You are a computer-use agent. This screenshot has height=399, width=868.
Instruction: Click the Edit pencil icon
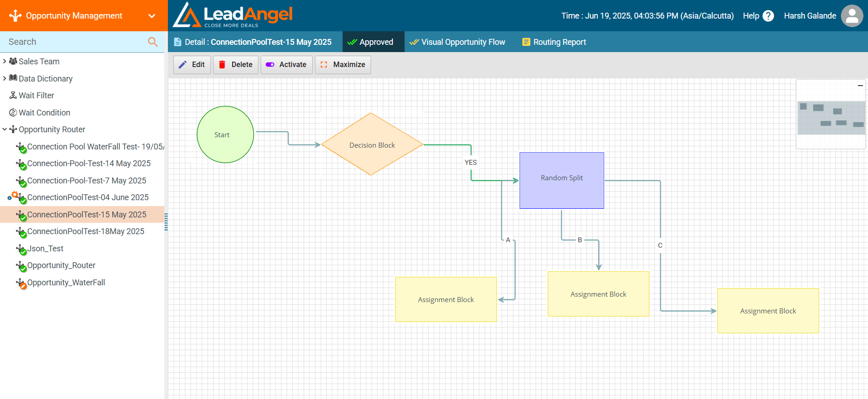182,65
